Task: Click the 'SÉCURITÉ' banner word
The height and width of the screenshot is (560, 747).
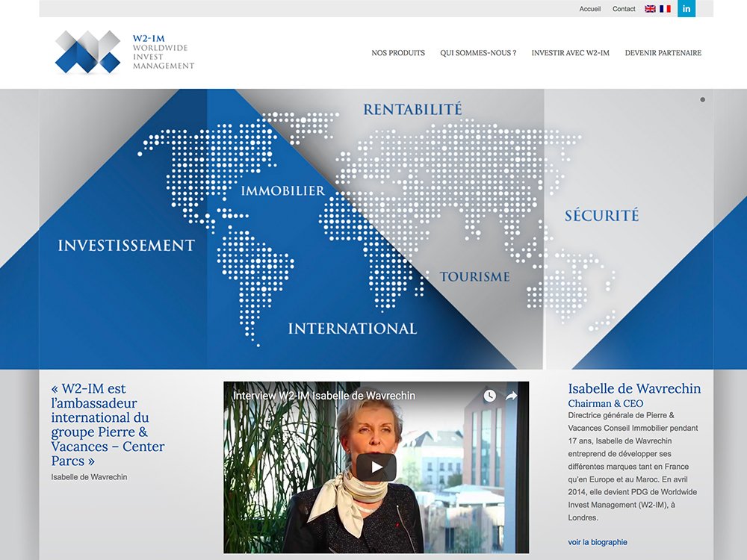Action: point(601,215)
